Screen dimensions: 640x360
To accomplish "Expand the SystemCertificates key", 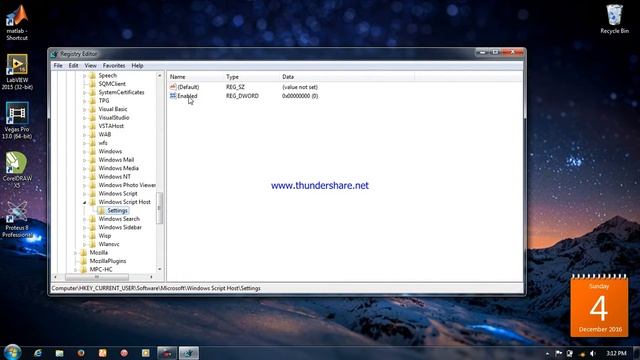I will [84, 92].
